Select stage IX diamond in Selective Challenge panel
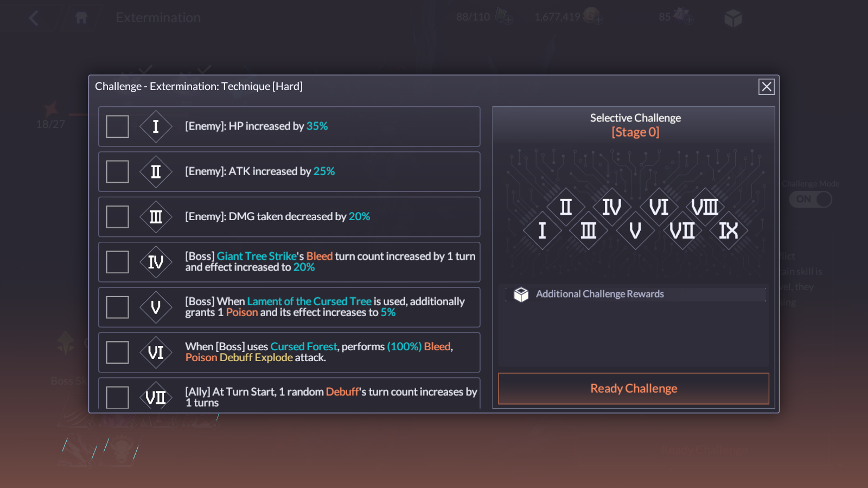 (729, 230)
